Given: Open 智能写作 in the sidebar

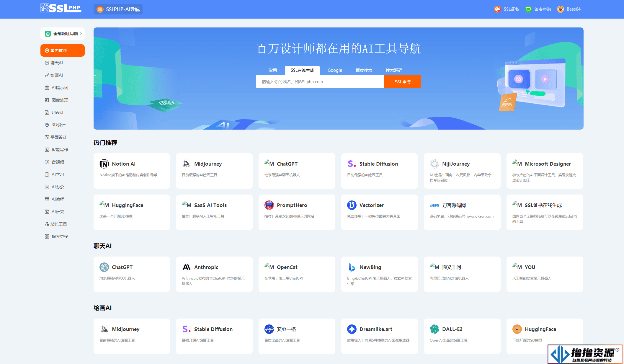Looking at the screenshot, I should click(63, 150).
